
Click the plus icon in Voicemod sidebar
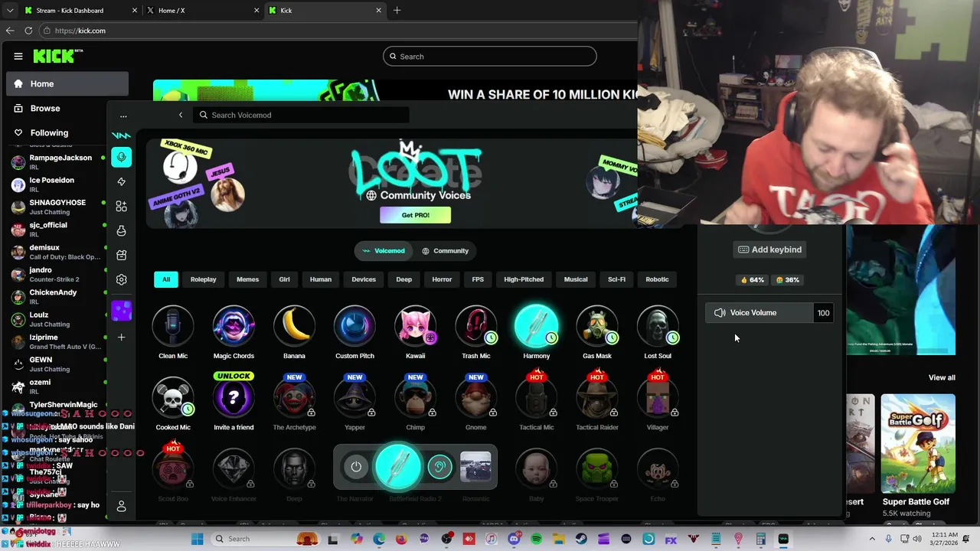pos(121,337)
